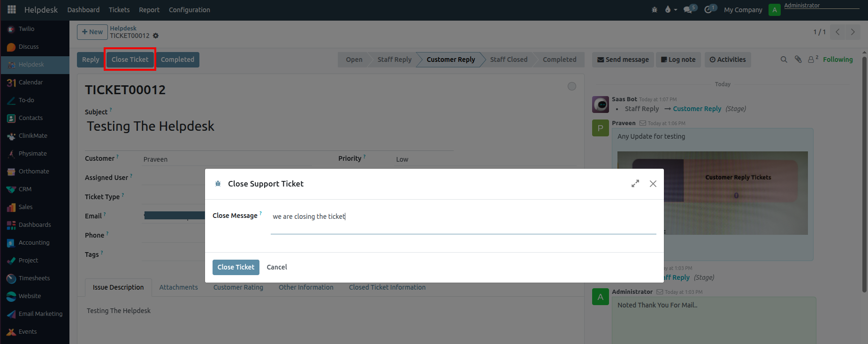The height and width of the screenshot is (344, 868).
Task: Open the apps grid menu icon
Action: click(12, 9)
